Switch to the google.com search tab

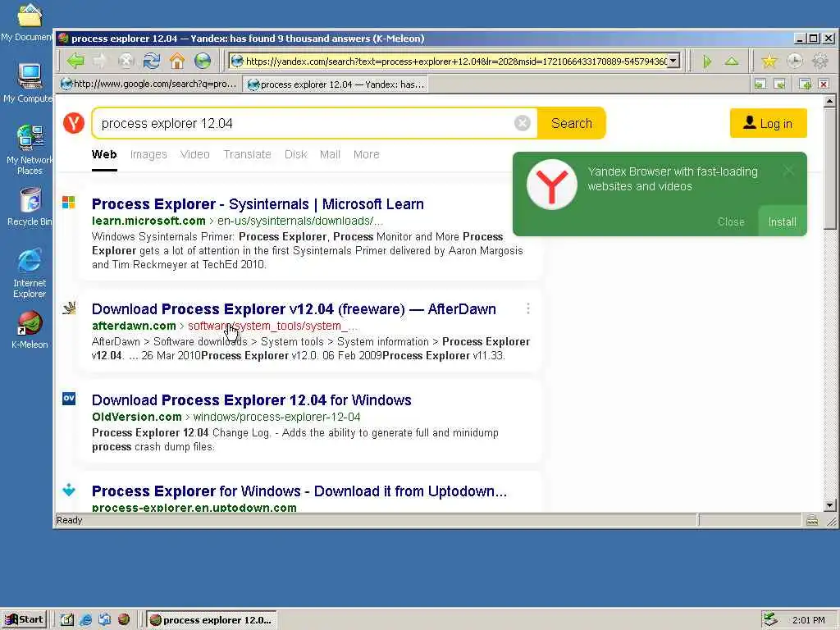(x=148, y=84)
